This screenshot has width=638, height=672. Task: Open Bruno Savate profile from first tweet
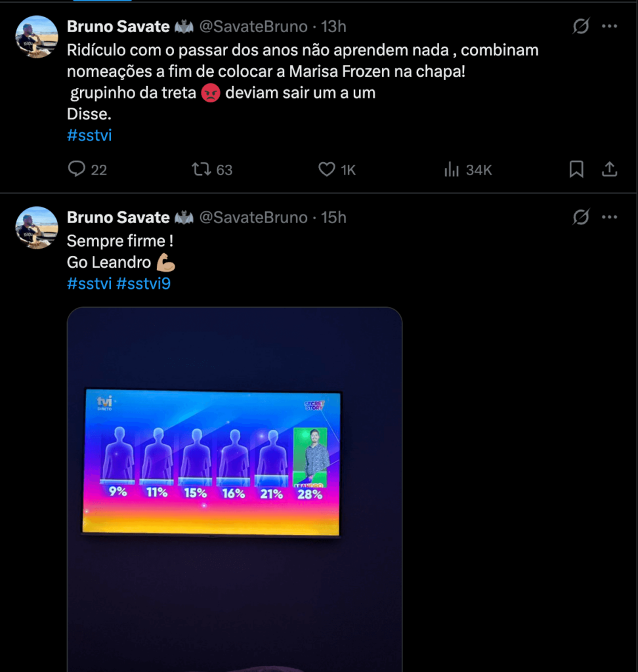(x=118, y=26)
